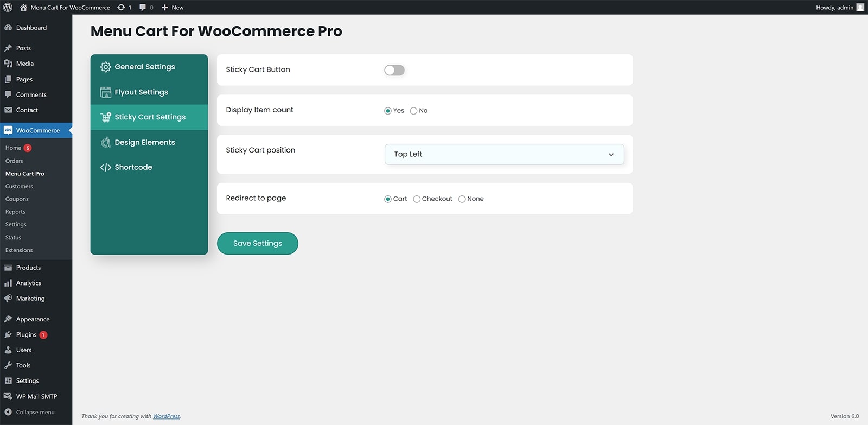
Task: Click the Media icon in sidebar
Action: (8, 64)
